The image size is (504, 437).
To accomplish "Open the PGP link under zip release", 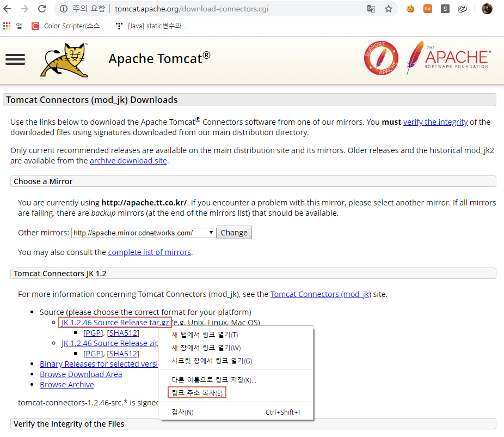I will [94, 354].
